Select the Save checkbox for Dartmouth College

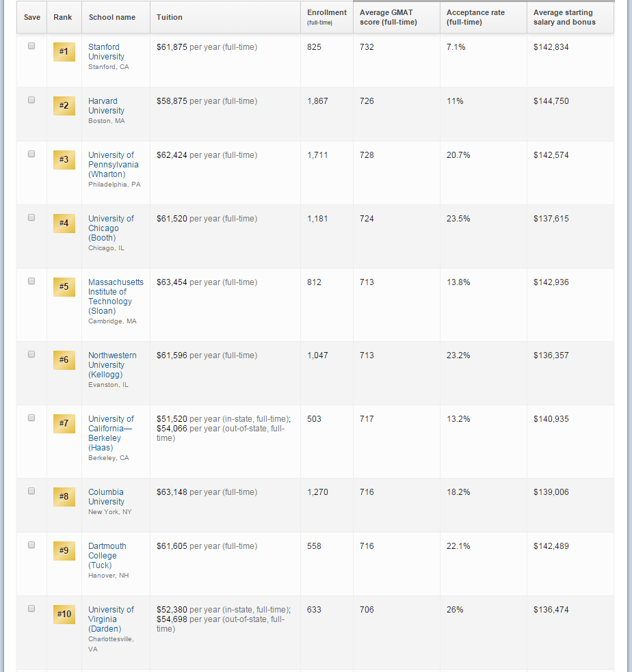[x=30, y=543]
